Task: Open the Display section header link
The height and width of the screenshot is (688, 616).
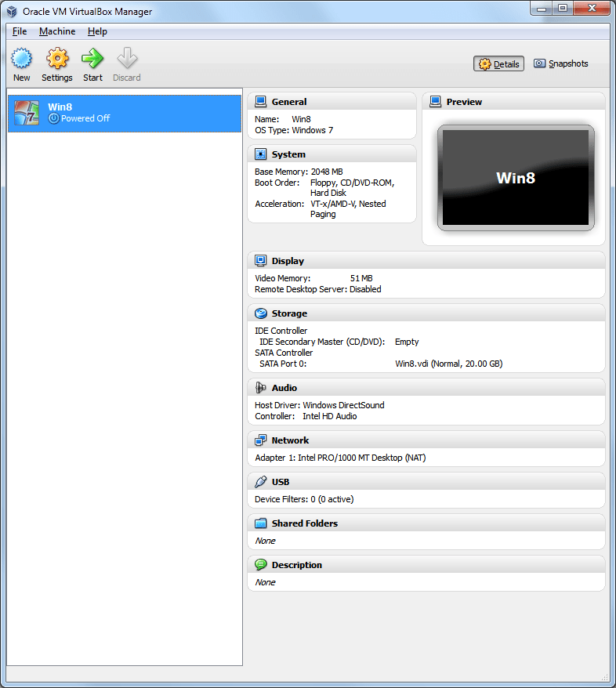Action: pyautogui.click(x=288, y=261)
